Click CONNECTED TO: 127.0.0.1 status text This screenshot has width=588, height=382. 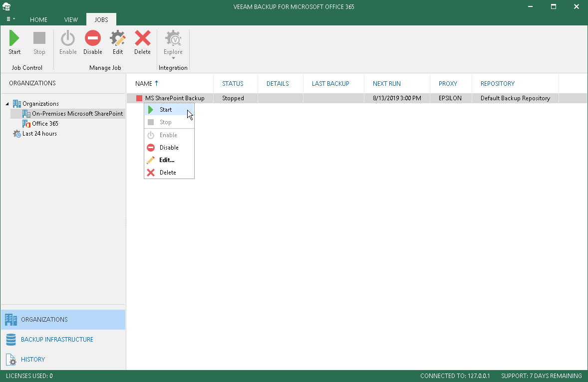(455, 376)
